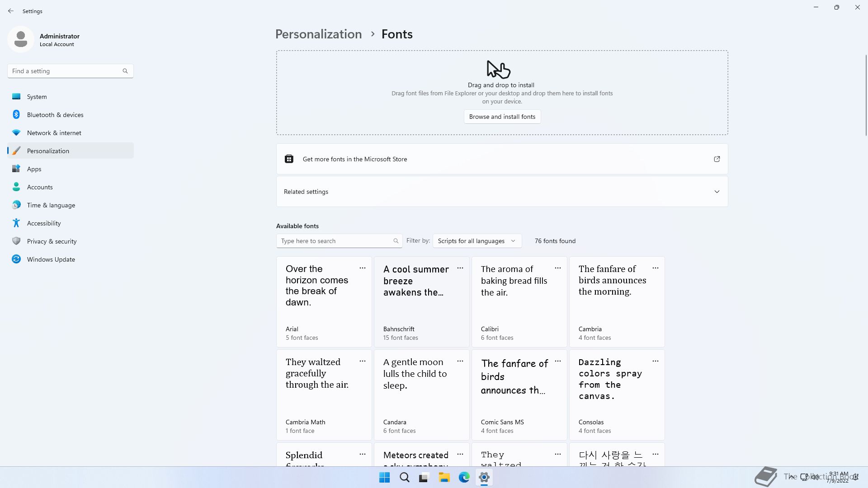This screenshot has width=868, height=488.
Task: Select Time & language in sidebar
Action: [x=70, y=205]
